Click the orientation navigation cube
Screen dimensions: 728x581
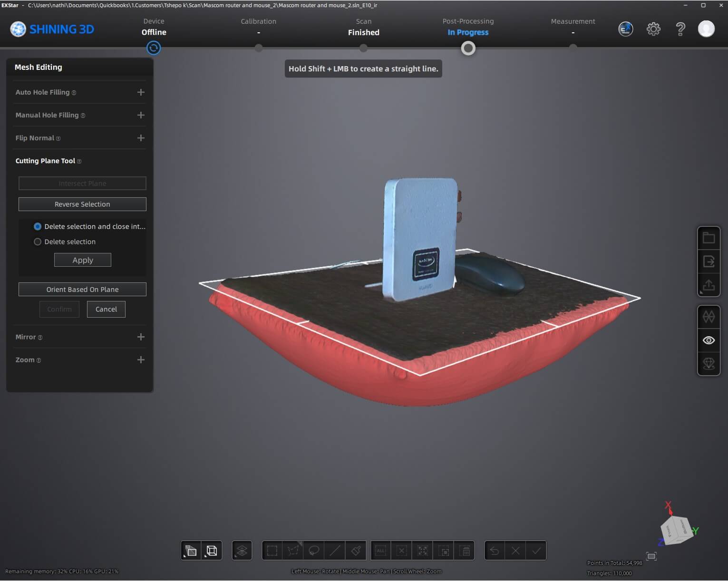click(675, 529)
